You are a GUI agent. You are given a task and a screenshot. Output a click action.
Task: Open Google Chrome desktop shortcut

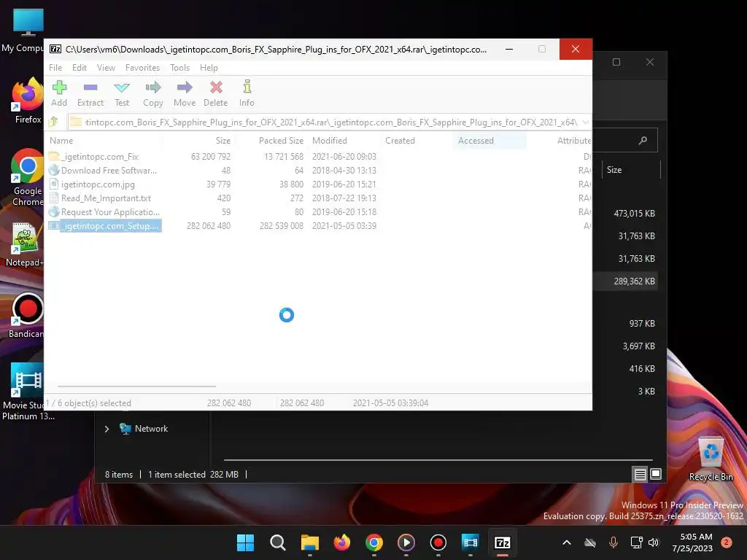click(x=28, y=177)
